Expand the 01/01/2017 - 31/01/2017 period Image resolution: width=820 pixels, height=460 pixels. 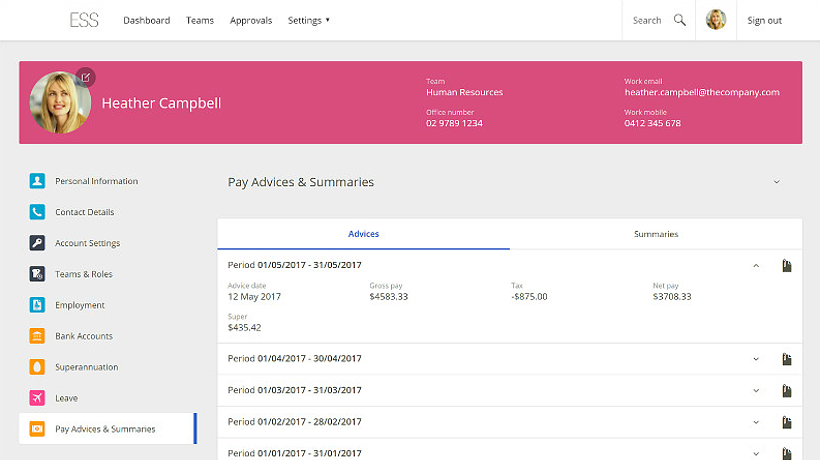click(756, 454)
